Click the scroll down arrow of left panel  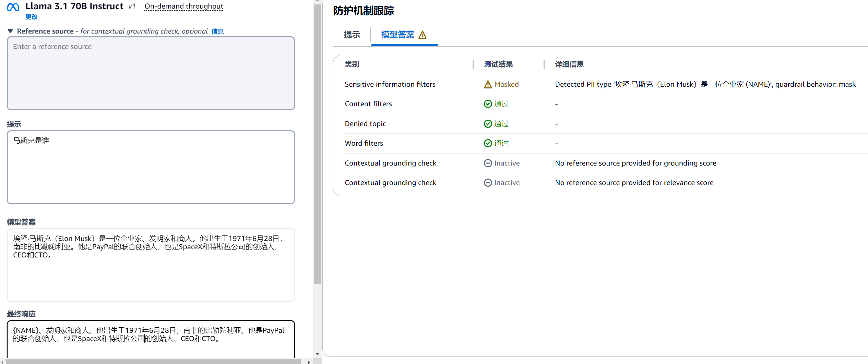(x=317, y=354)
